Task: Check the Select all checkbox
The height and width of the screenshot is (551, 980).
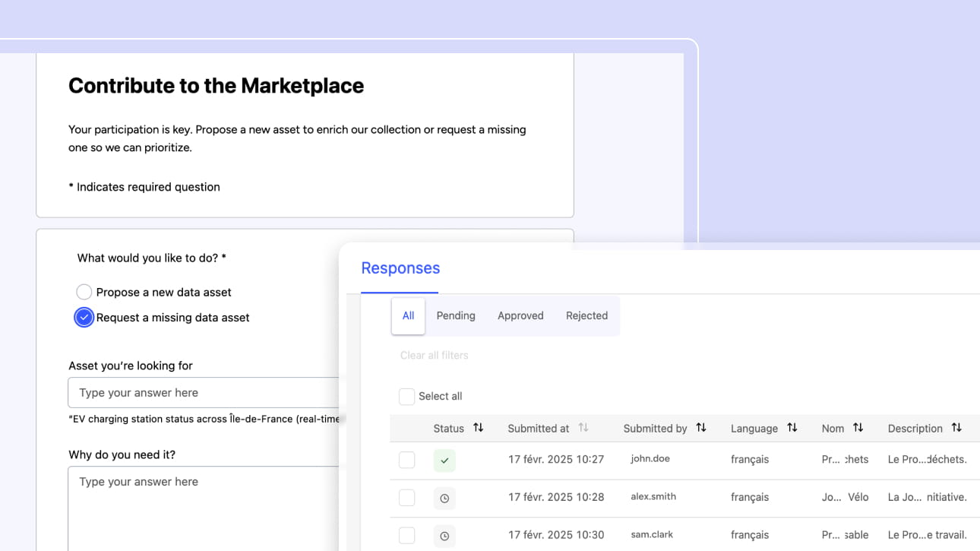Action: 407,396
